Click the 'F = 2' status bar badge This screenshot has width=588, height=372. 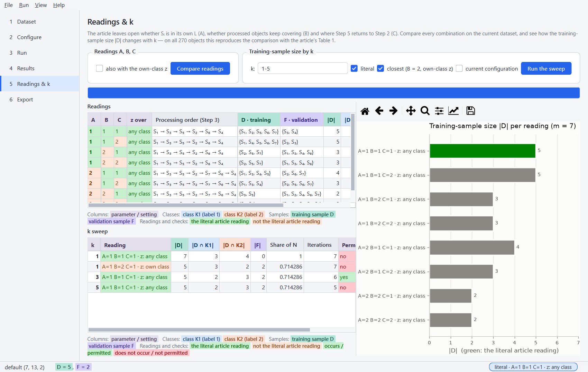point(83,367)
